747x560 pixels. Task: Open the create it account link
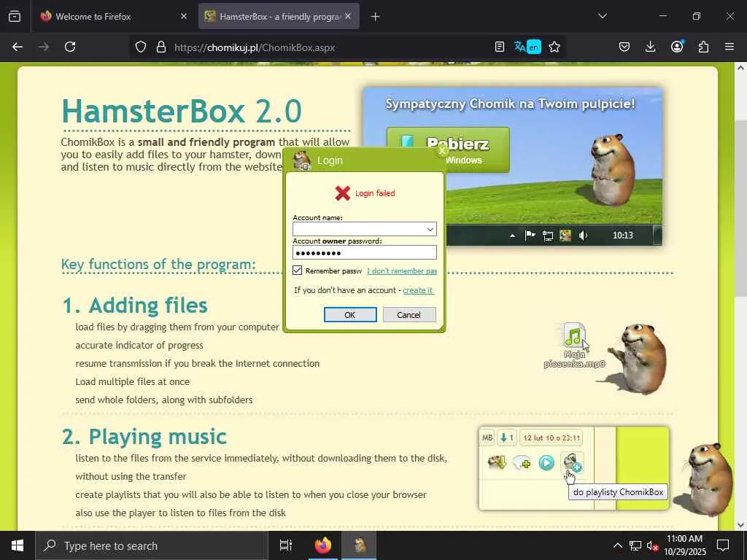pyautogui.click(x=418, y=290)
